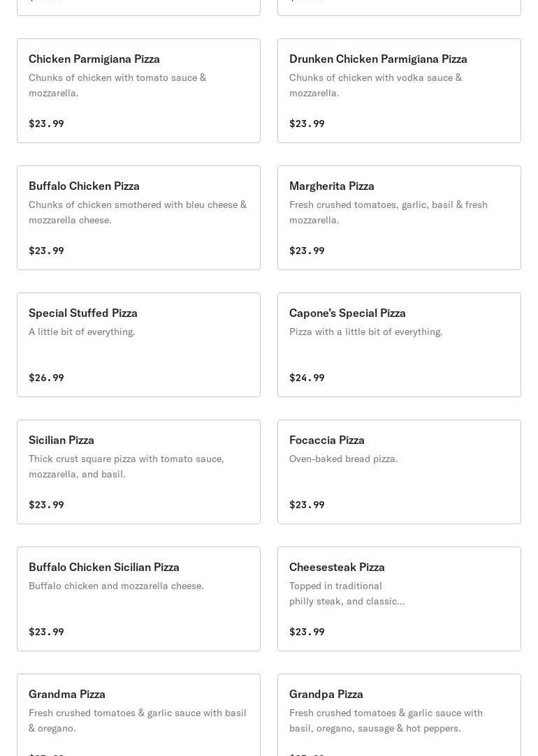
Task: Select the Special Stuffed Pizza title
Action: pyautogui.click(x=83, y=313)
